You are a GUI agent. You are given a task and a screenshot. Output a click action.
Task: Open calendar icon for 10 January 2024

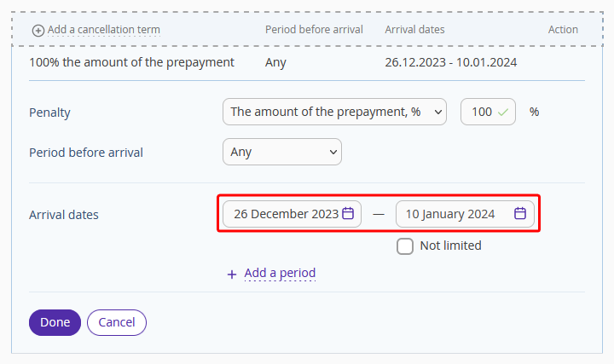click(x=520, y=214)
